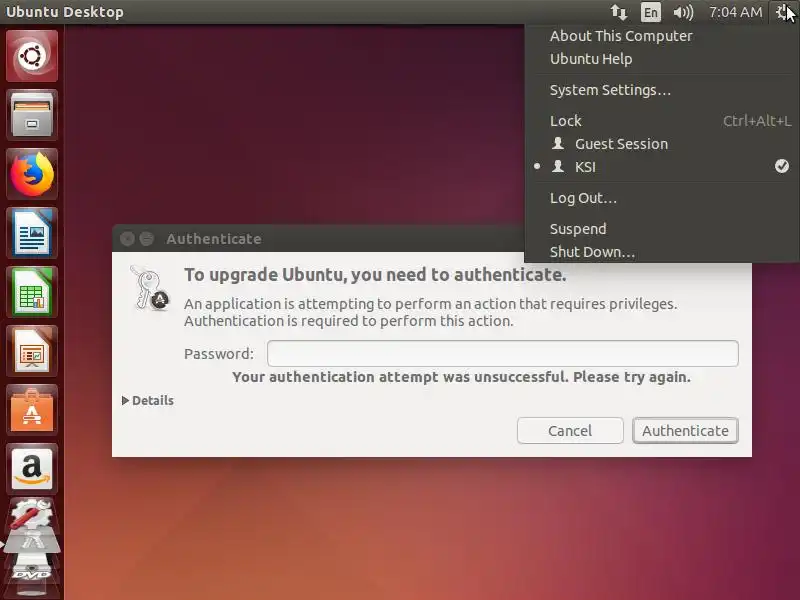The image size is (800, 600).
Task: Close the power gear session menu
Action: coord(784,12)
